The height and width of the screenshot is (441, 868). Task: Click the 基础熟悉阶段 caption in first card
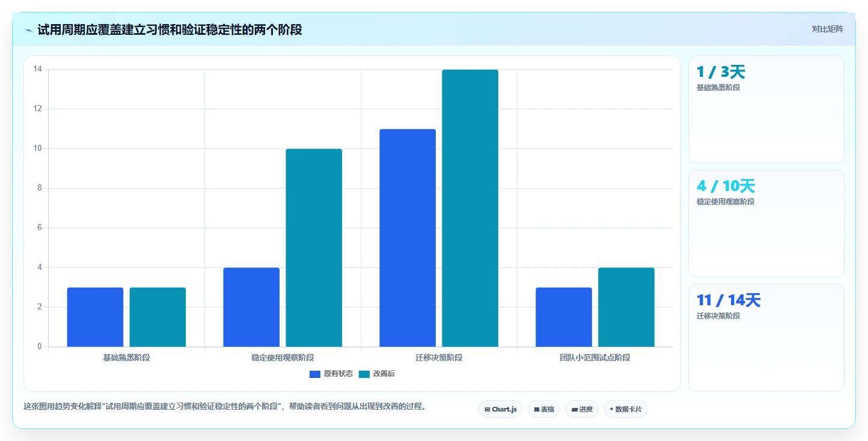(718, 88)
